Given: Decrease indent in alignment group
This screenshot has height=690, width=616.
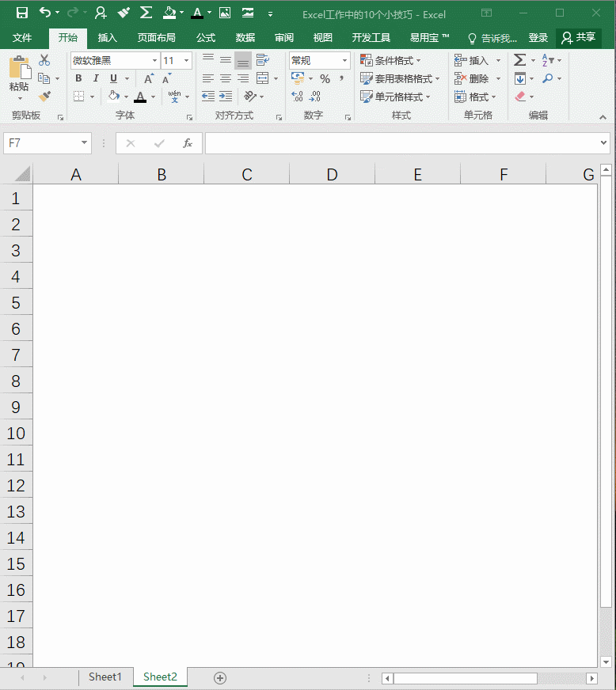Looking at the screenshot, I should [208, 96].
